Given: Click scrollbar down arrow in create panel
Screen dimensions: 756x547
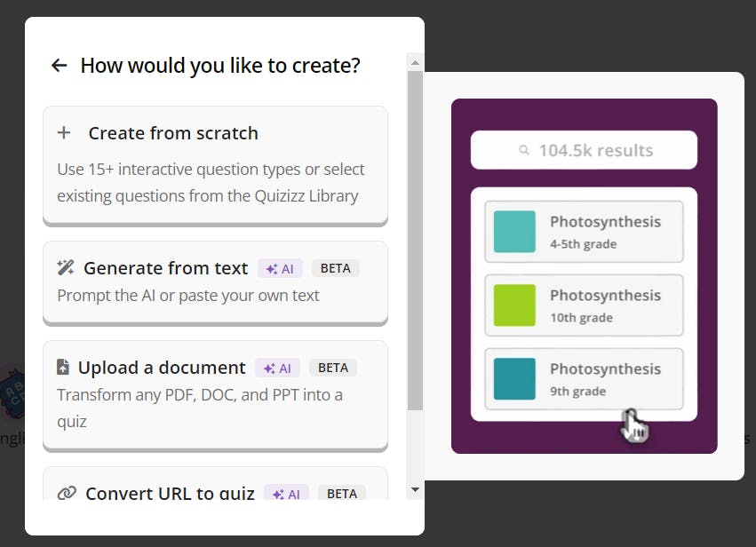Looking at the screenshot, I should pos(415,489).
